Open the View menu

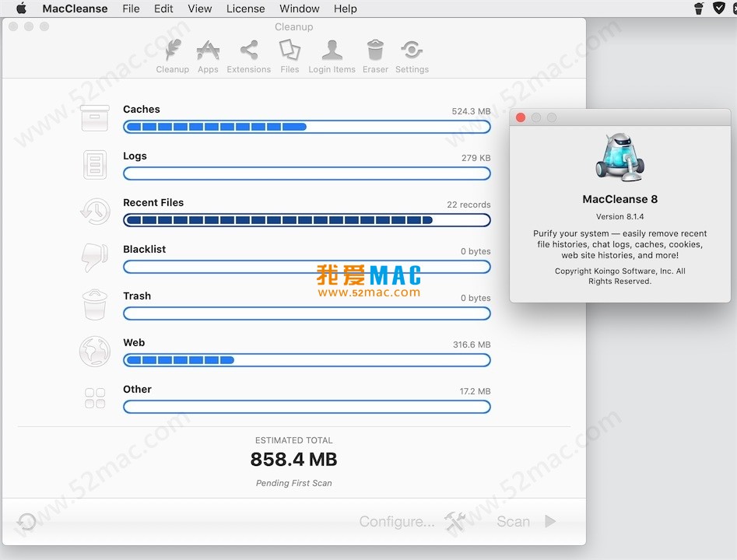tap(200, 9)
